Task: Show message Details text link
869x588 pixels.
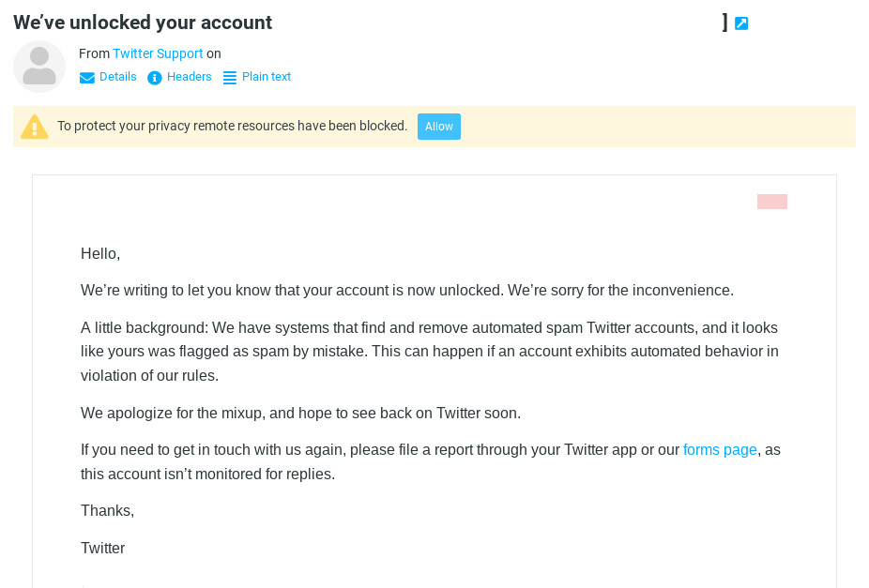Action: [x=118, y=77]
